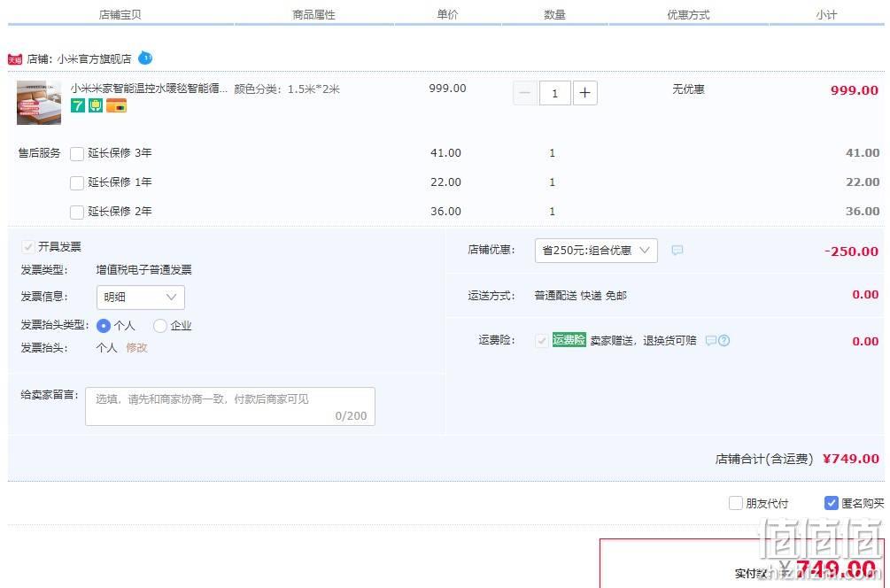This screenshot has height=588, width=890.
Task: Click the 优惠方式 column header
Action: [688, 15]
